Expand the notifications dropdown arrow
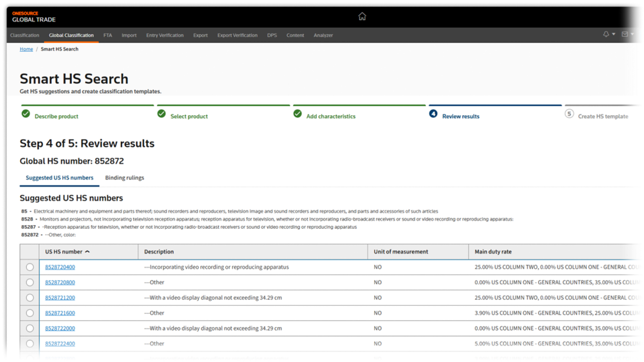 pos(613,35)
